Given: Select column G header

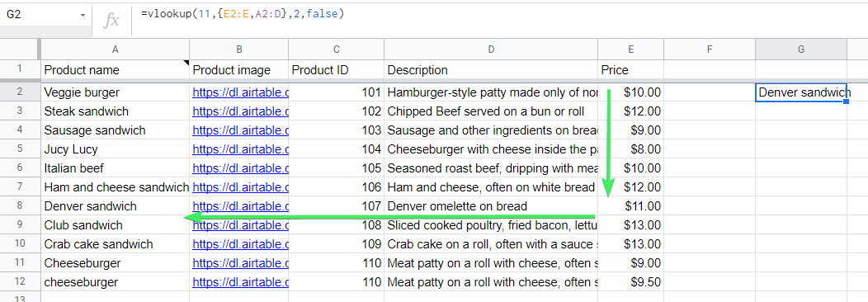Looking at the screenshot, I should pos(801,50).
